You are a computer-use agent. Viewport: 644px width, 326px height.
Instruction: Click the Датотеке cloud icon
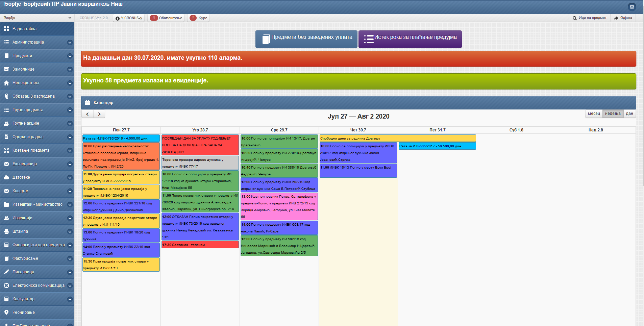coord(6,177)
